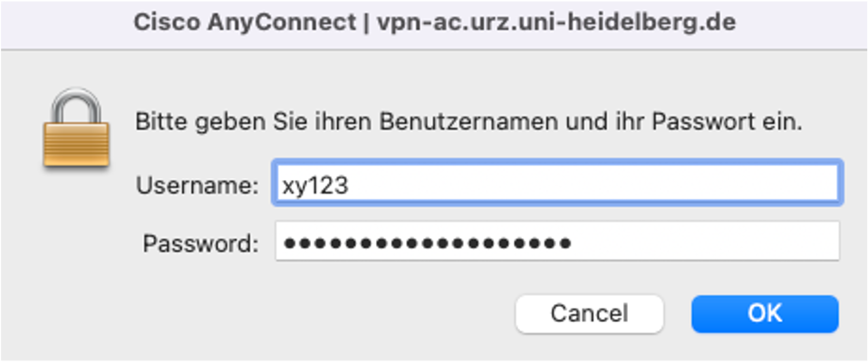Click on the masked password dots
Viewport: 868px width, 362px height.
pos(426,242)
